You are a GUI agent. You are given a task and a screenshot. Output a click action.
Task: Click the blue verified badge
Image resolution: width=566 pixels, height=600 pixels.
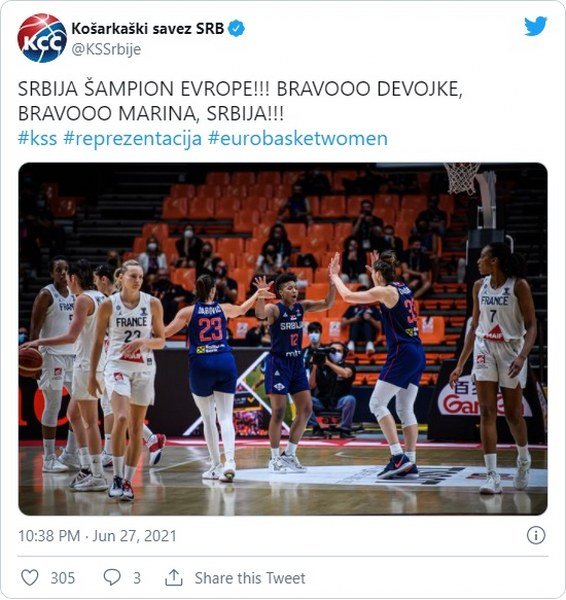click(x=236, y=29)
